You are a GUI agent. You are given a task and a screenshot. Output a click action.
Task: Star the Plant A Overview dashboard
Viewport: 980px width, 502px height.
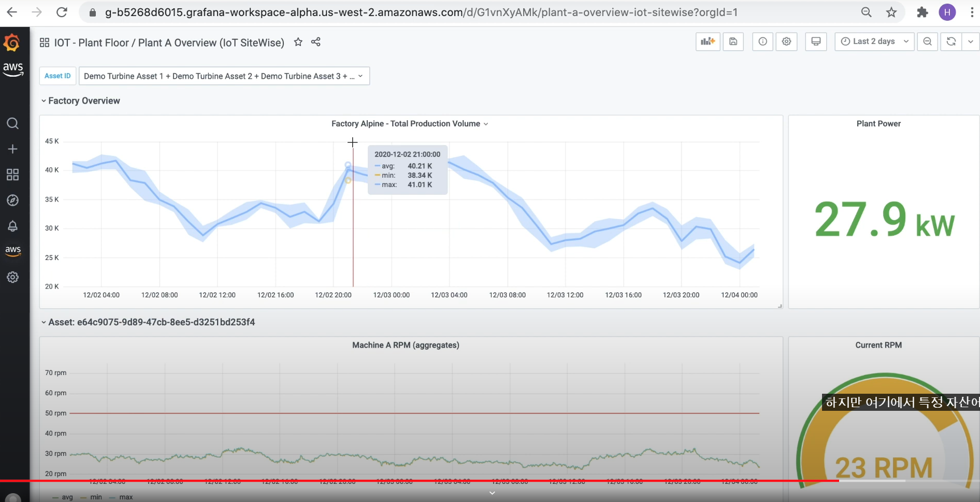[298, 42]
